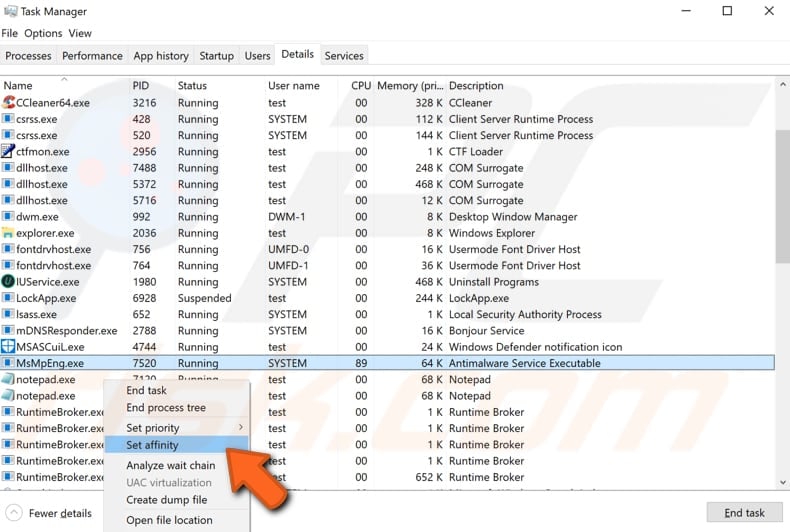Click the lsass.exe process icon
The image size is (790, 532).
[x=8, y=314]
